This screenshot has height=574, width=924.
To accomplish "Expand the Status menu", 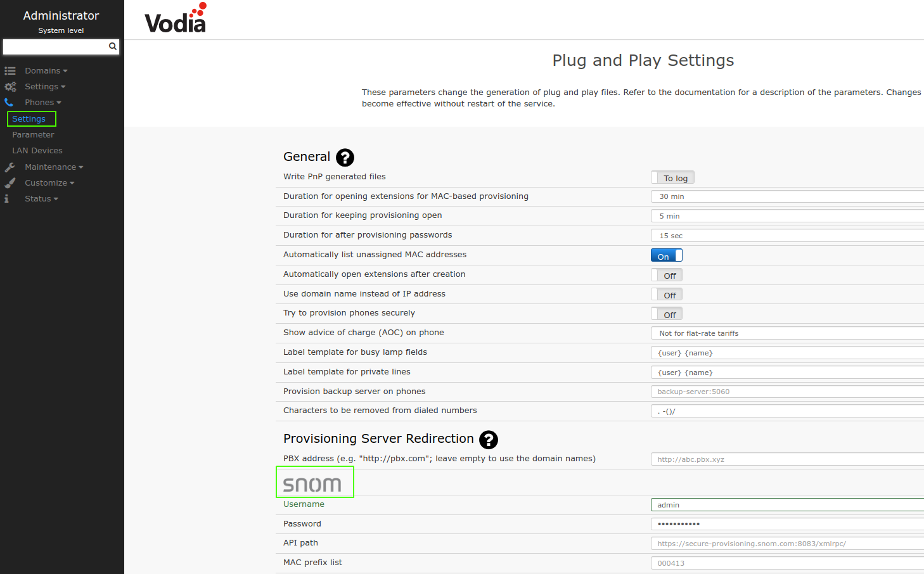I will click(x=41, y=199).
